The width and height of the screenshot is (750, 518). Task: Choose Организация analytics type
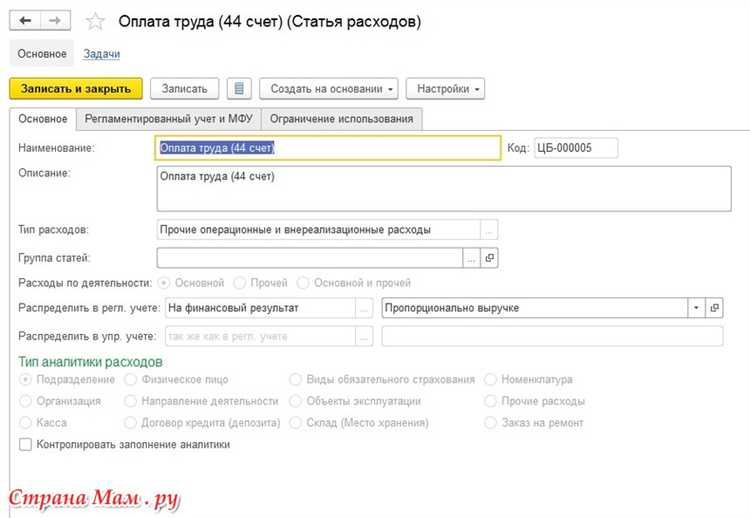click(25, 401)
